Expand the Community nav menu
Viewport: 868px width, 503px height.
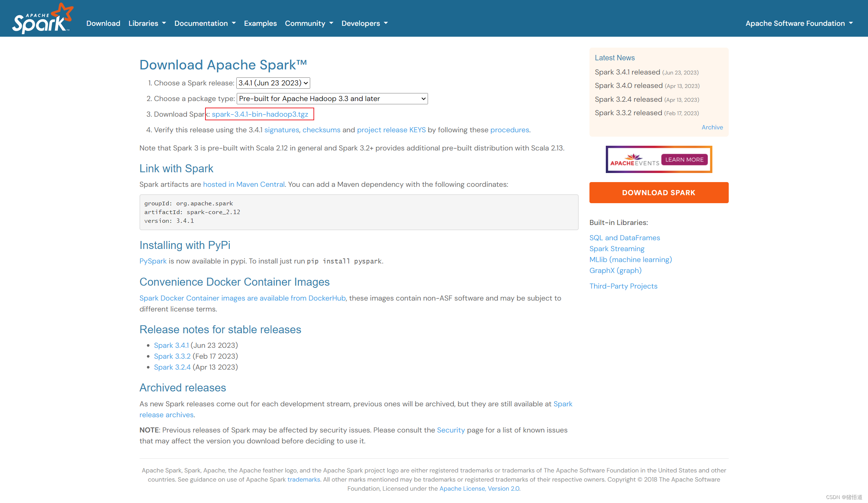pyautogui.click(x=309, y=23)
